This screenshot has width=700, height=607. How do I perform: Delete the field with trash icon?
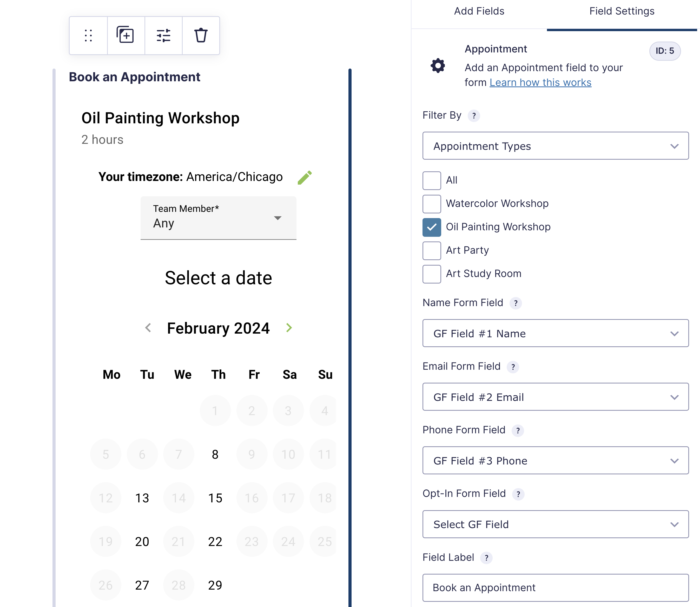click(201, 35)
